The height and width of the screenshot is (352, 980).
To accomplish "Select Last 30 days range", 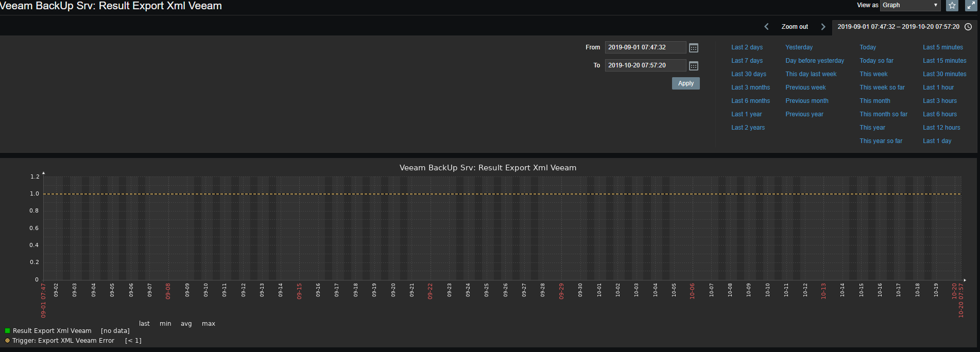I will pos(749,74).
